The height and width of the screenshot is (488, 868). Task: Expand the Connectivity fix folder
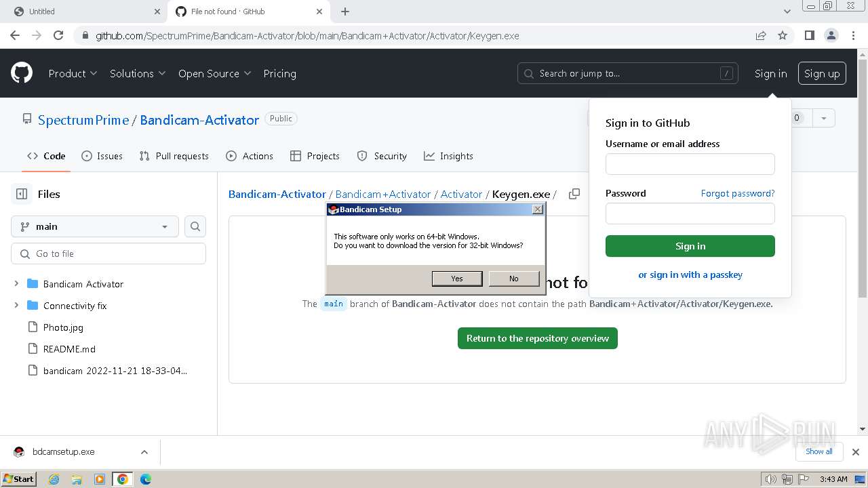pos(16,306)
